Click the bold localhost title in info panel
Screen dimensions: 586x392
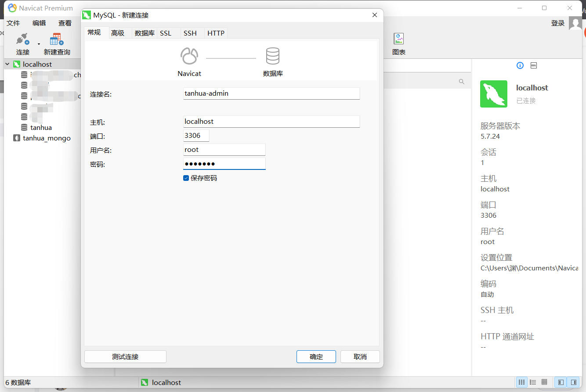pyautogui.click(x=532, y=88)
